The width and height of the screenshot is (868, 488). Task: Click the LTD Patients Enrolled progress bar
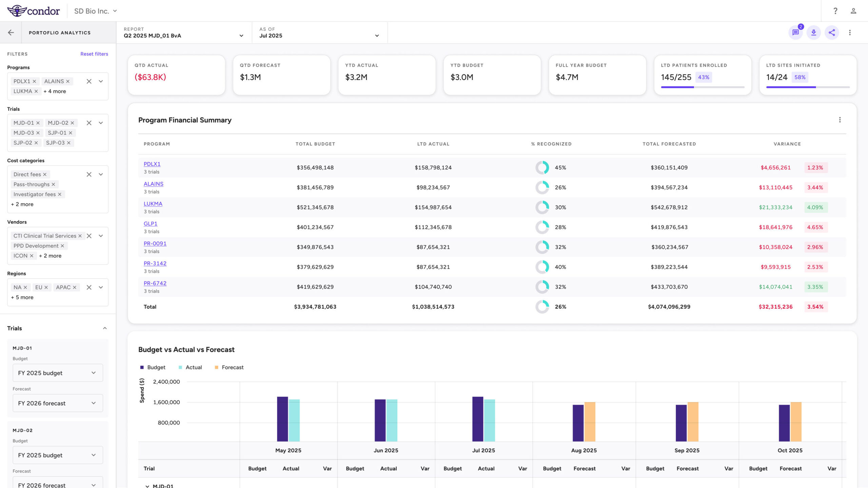(703, 87)
